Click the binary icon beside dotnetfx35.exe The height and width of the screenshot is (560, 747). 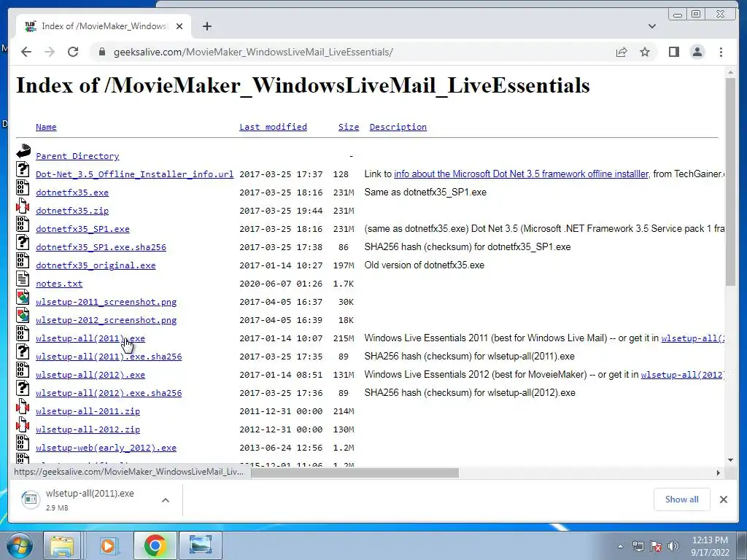(x=23, y=187)
